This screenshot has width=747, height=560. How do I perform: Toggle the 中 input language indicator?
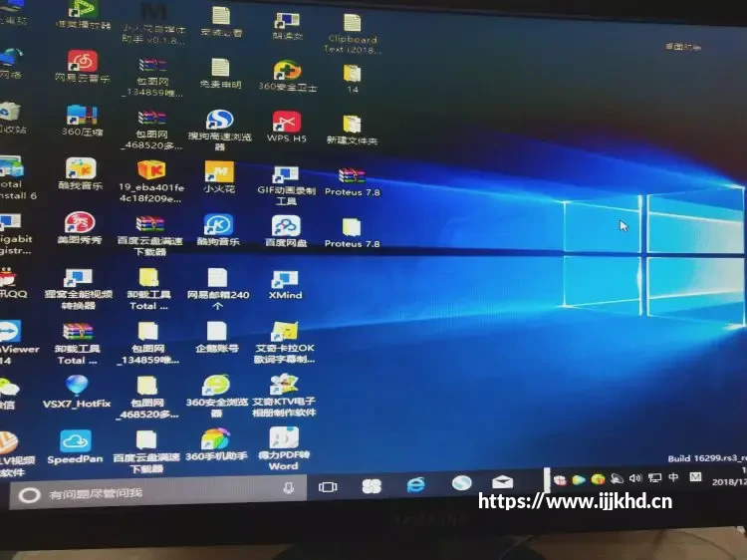point(673,476)
